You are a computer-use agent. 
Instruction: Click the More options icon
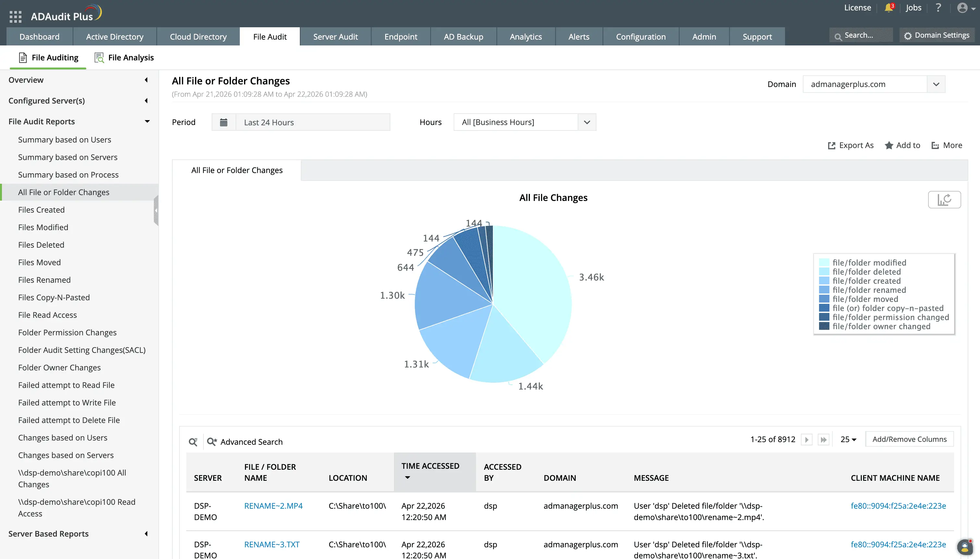[x=935, y=145]
